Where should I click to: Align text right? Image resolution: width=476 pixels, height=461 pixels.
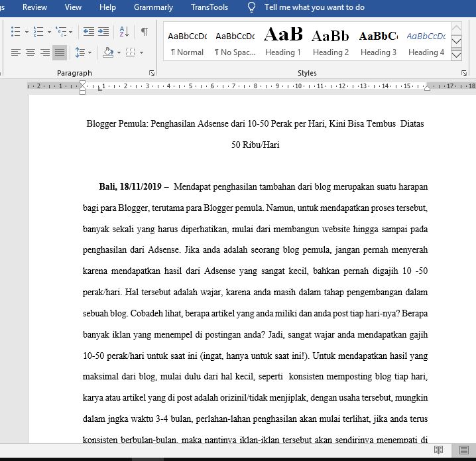[x=45, y=52]
